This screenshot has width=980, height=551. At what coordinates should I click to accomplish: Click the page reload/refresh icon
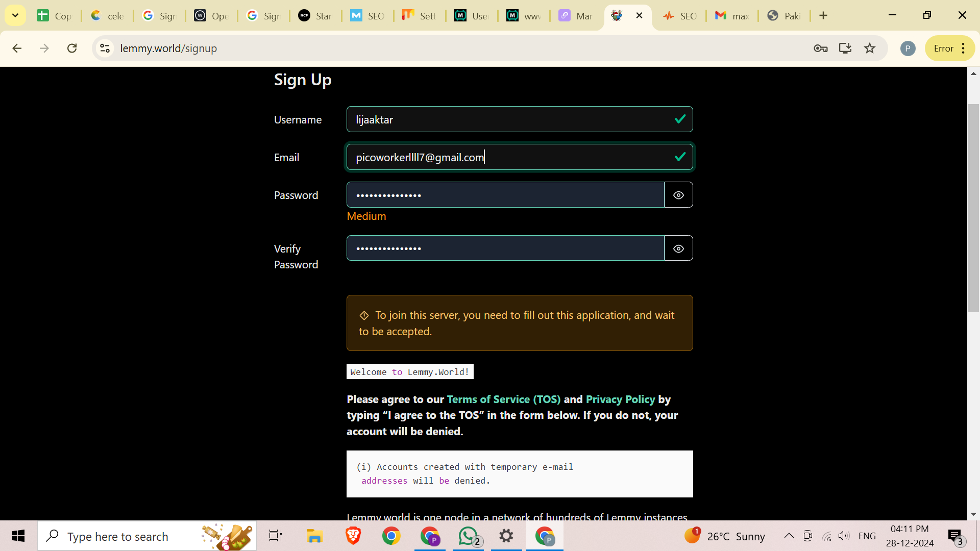click(x=72, y=48)
